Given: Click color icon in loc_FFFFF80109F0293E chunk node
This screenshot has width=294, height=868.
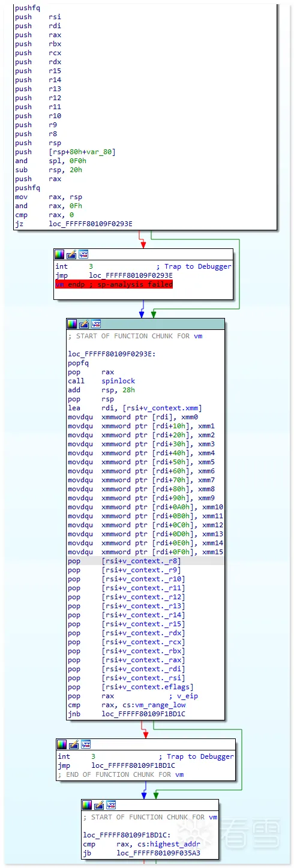Looking at the screenshot, I should point(72,324).
